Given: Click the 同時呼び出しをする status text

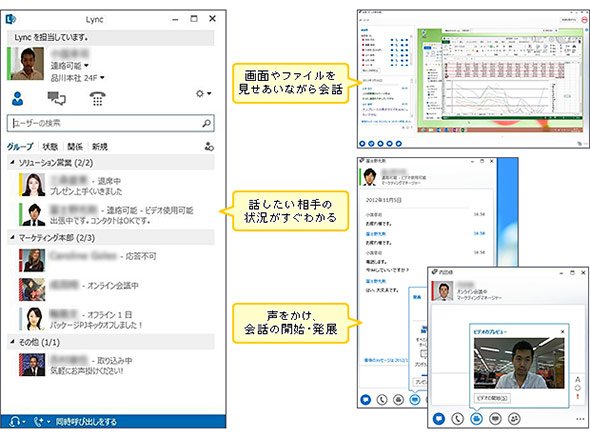Looking at the screenshot, I should point(86,421).
